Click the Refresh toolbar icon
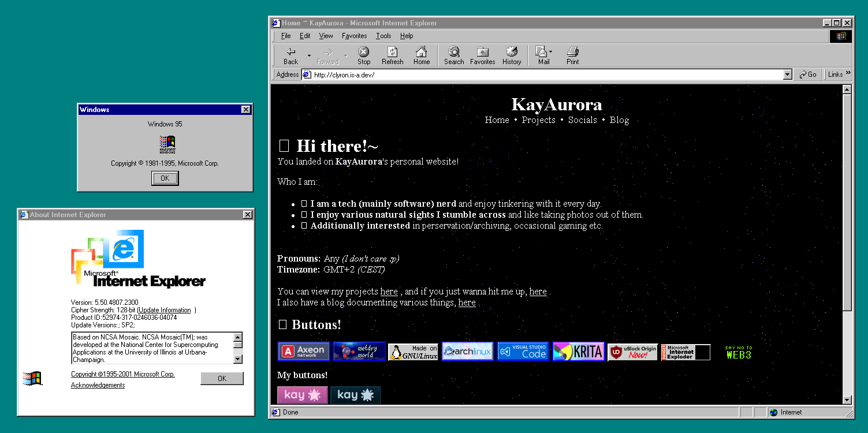This screenshot has height=433, width=868. (392, 55)
